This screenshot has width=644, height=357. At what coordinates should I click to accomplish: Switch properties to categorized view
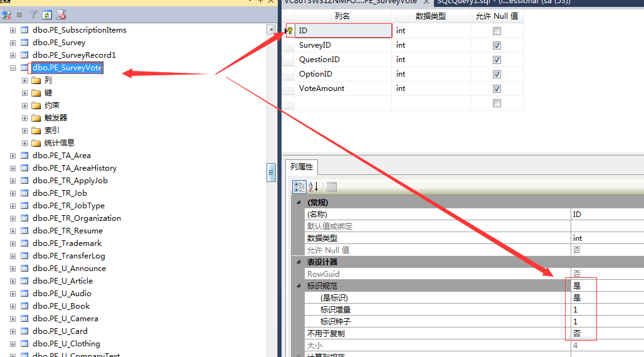coord(299,186)
